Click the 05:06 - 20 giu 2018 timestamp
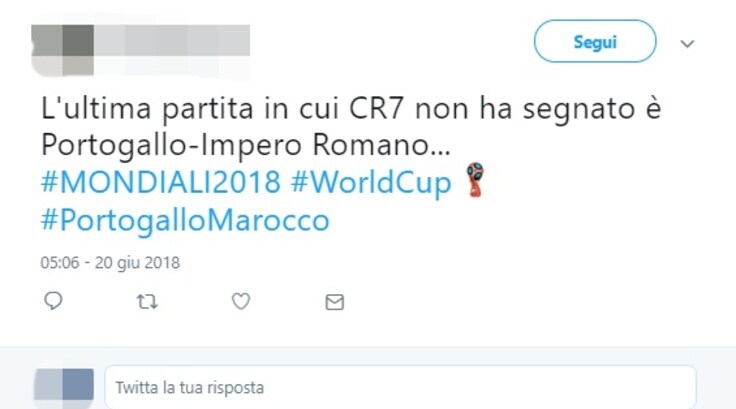This screenshot has height=409, width=736. 110,262
